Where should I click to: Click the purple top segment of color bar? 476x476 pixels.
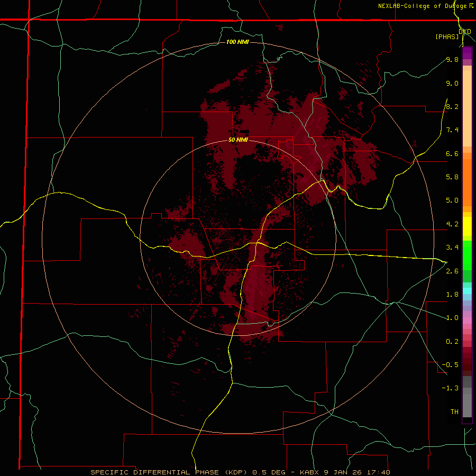[467, 53]
